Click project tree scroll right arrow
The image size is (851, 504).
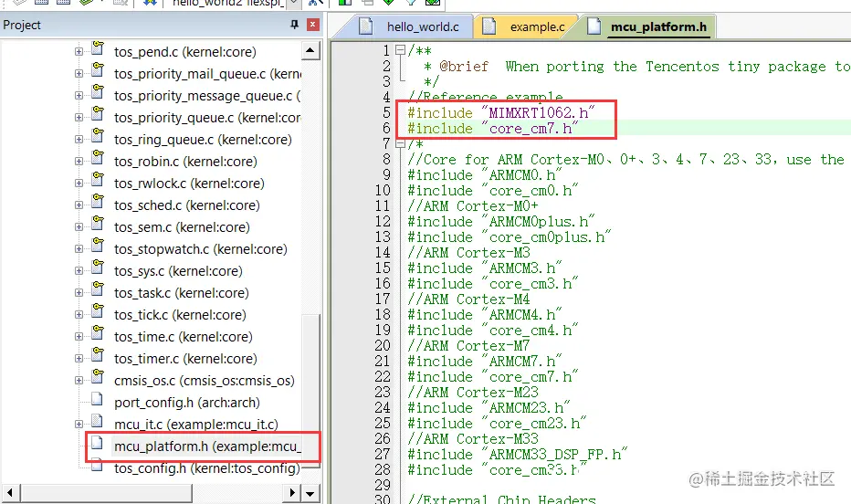click(292, 493)
